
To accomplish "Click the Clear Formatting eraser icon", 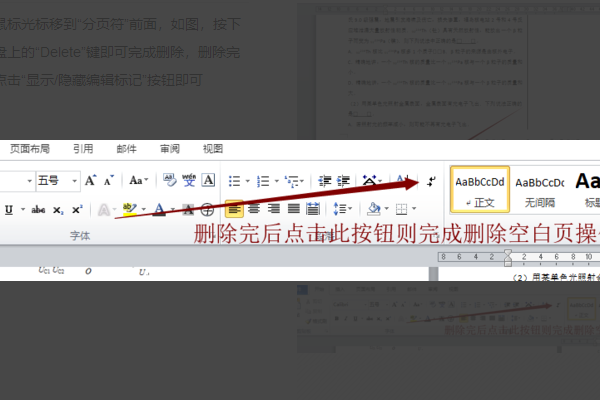I will pos(170,180).
